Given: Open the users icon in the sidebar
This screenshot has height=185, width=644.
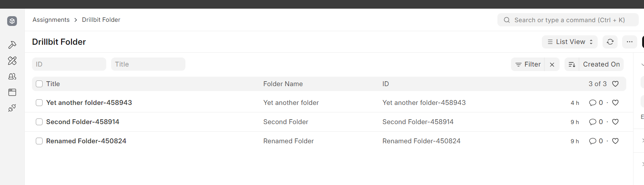Looking at the screenshot, I should [12, 76].
